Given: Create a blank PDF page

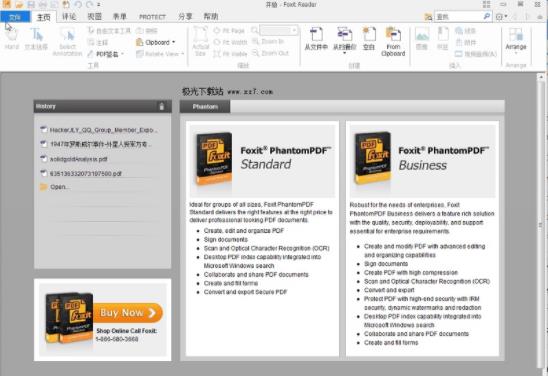Looking at the screenshot, I should pyautogui.click(x=369, y=39).
